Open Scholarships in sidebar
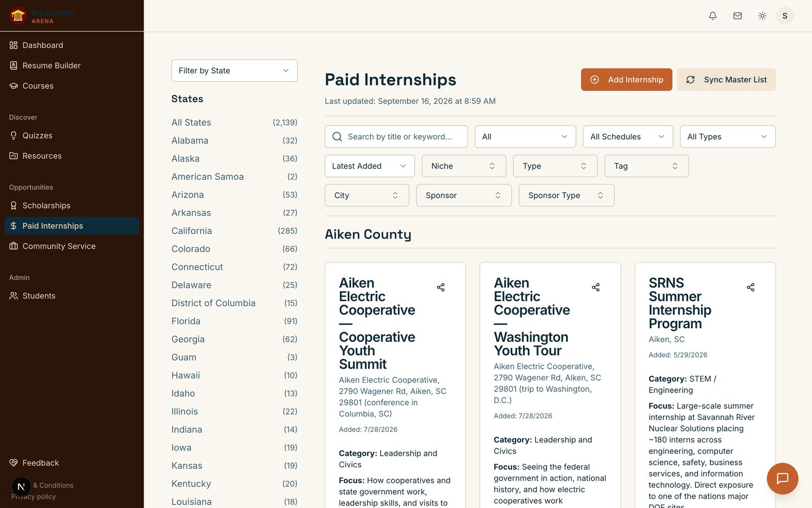 tap(72, 206)
